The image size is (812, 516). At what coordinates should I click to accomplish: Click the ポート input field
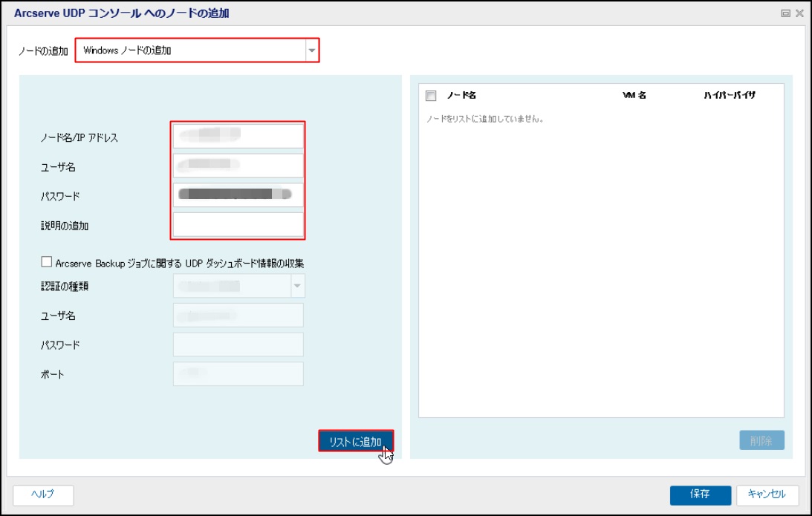coord(238,373)
